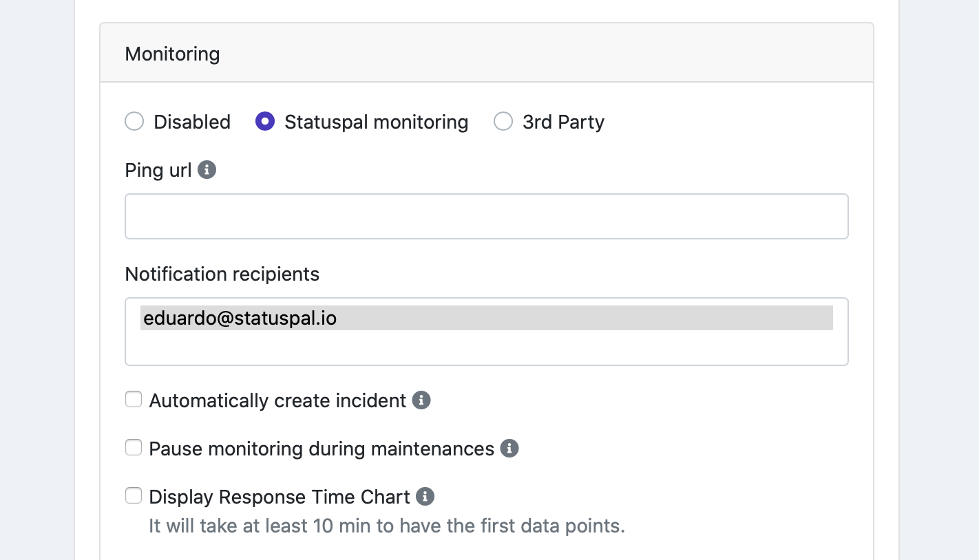Screen dimensions: 979x560
Task: Click empty area of Notification recipients box
Action: [x=487, y=348]
